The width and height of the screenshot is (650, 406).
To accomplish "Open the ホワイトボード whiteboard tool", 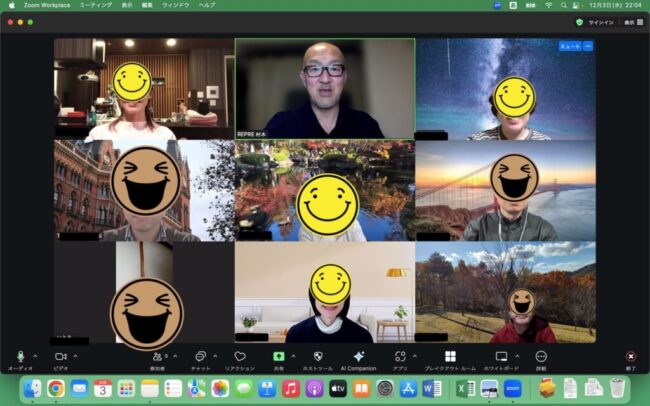I will (x=501, y=357).
